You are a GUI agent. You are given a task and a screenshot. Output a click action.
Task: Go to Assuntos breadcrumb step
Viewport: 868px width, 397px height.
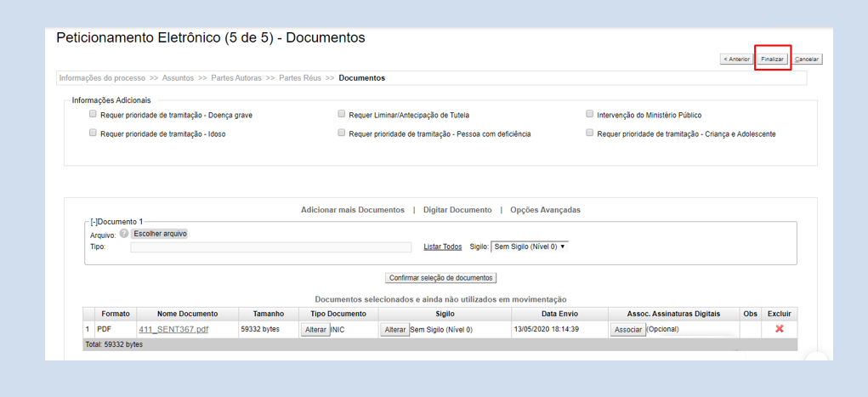[x=179, y=78]
